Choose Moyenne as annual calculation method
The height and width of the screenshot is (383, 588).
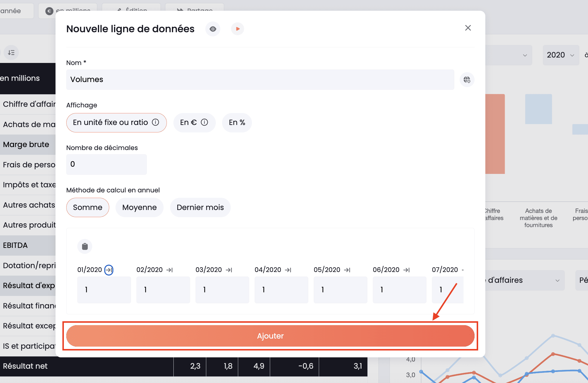[139, 207]
